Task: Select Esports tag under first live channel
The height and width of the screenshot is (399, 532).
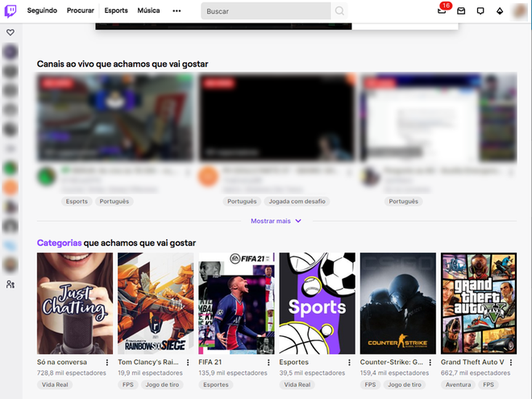Action: point(77,202)
